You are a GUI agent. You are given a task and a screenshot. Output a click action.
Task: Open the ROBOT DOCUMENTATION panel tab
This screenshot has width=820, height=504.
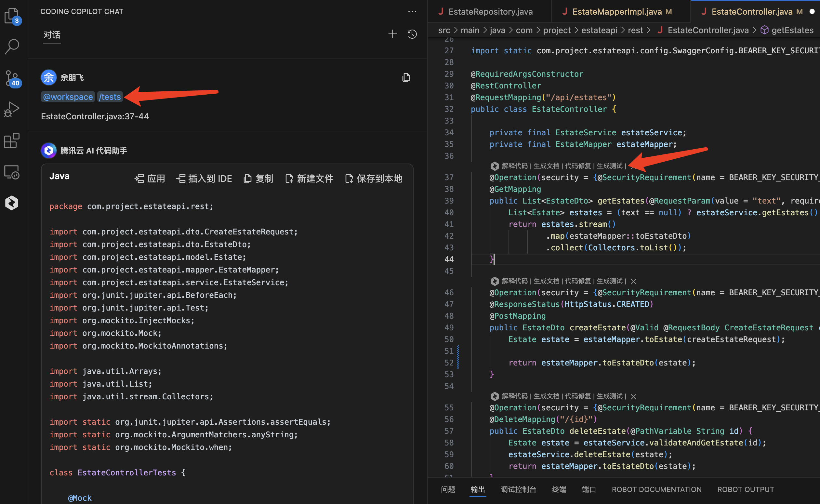[x=656, y=489]
